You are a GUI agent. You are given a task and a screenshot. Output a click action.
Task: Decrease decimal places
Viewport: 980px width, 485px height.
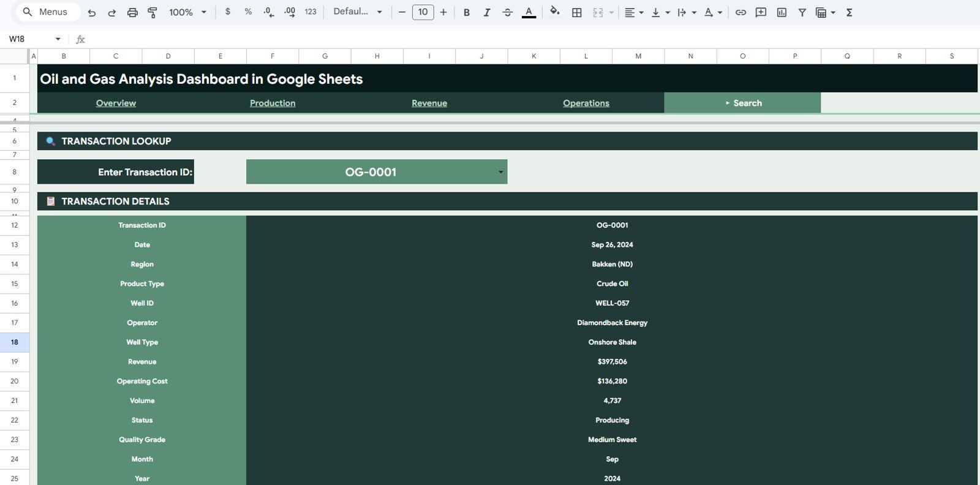click(268, 12)
